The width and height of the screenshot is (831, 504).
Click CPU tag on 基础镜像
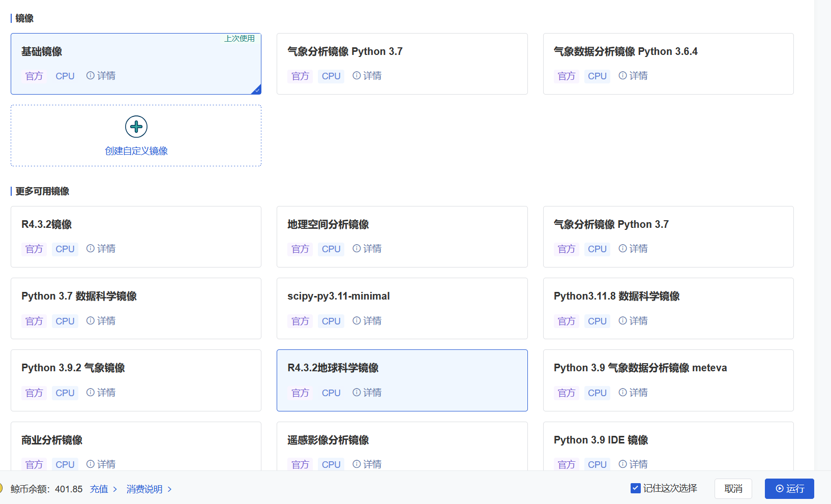tap(65, 76)
